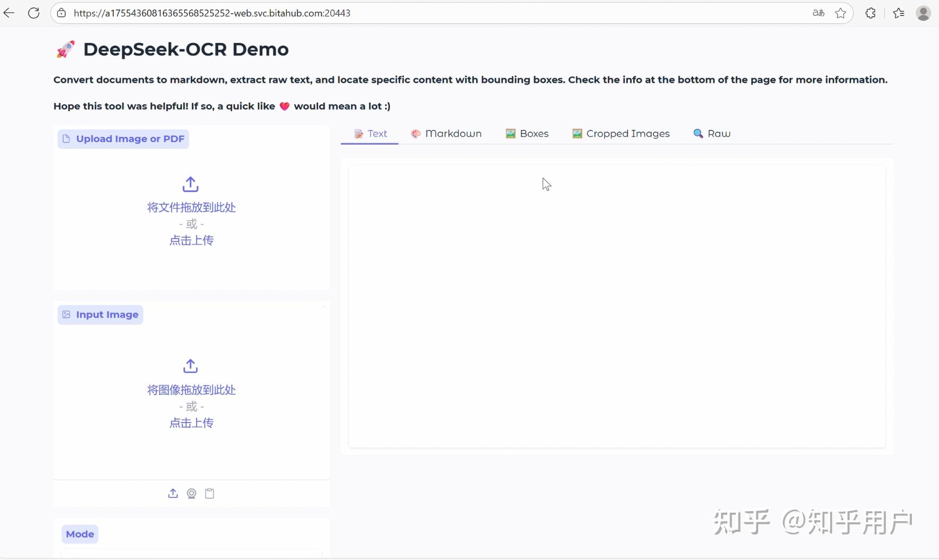Click the upload arrow in Upload Image or PDF
Image resolution: width=939 pixels, height=560 pixels.
tap(190, 185)
